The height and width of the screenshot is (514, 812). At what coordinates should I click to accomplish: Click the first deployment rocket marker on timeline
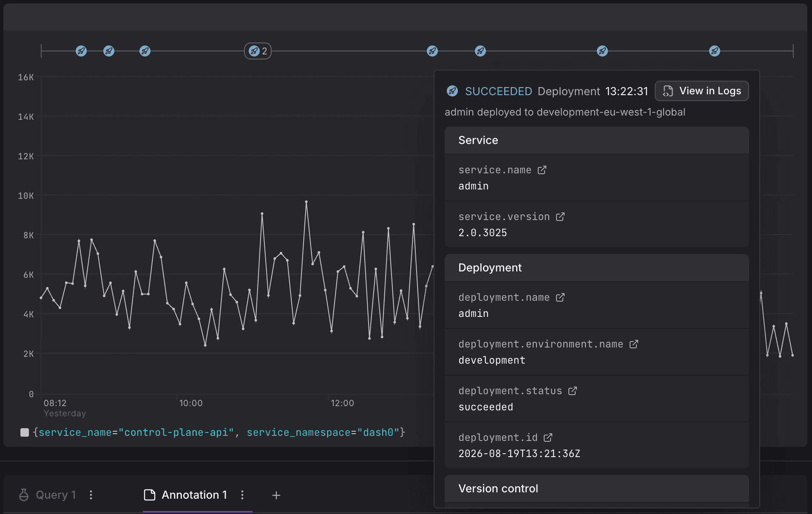tap(81, 51)
